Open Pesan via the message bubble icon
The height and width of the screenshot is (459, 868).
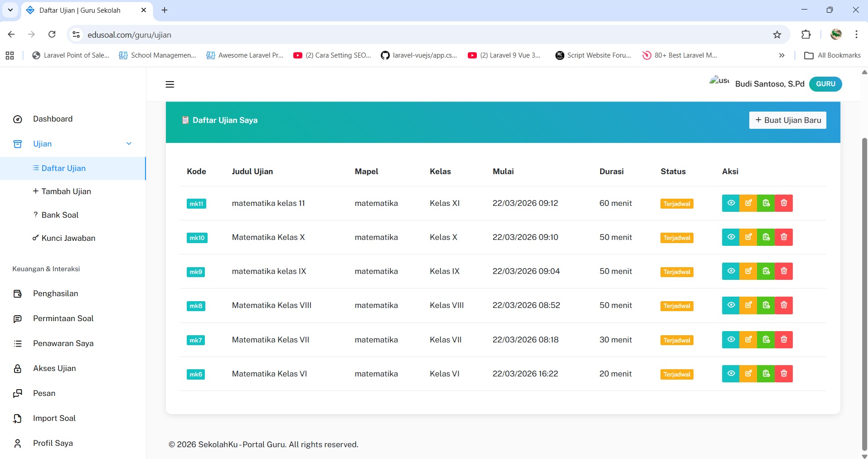pyautogui.click(x=17, y=393)
